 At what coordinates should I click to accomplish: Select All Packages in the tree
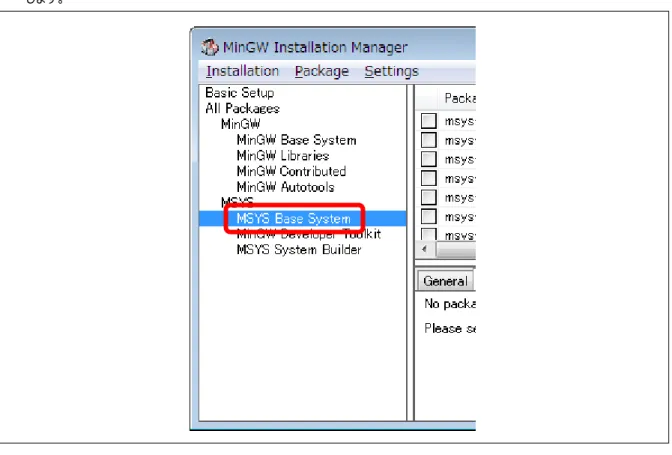click(242, 108)
